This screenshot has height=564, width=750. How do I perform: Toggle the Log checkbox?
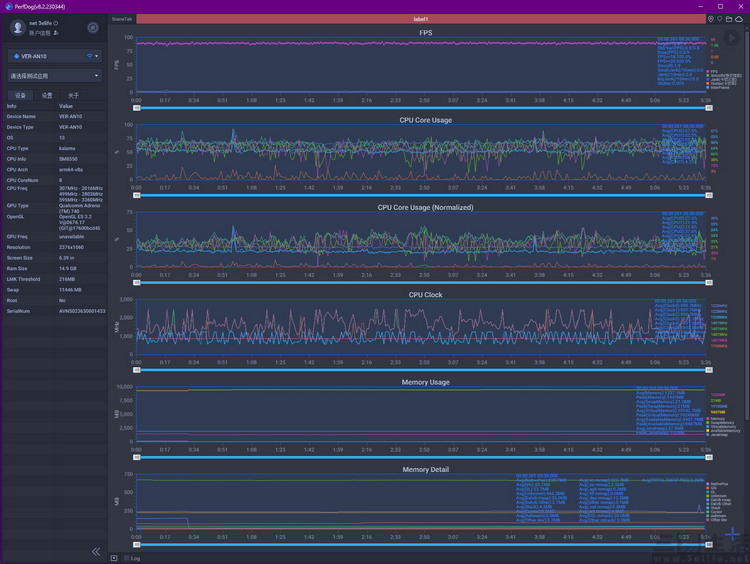(x=127, y=558)
